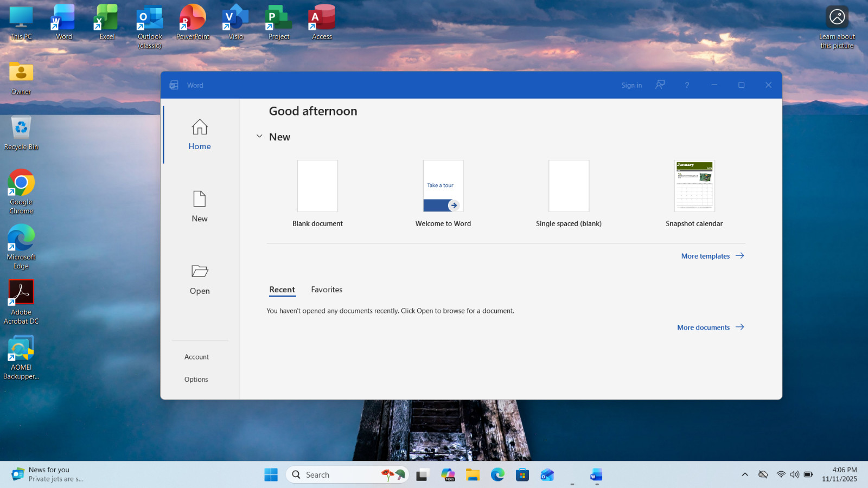Select the Outlook (classic) desktop shortcut
Viewport: 868px width, 488px height.
pyautogui.click(x=150, y=27)
